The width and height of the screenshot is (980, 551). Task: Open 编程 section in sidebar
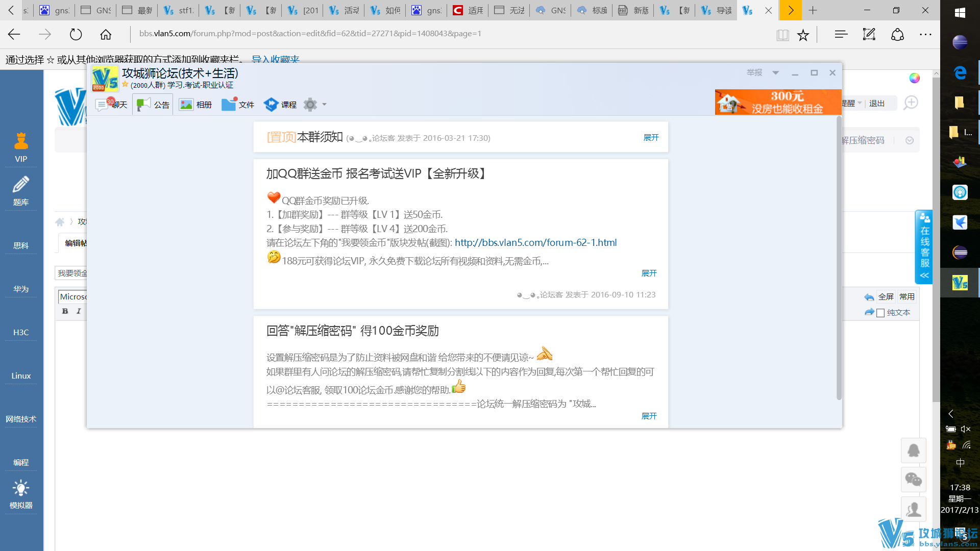pos(21,462)
